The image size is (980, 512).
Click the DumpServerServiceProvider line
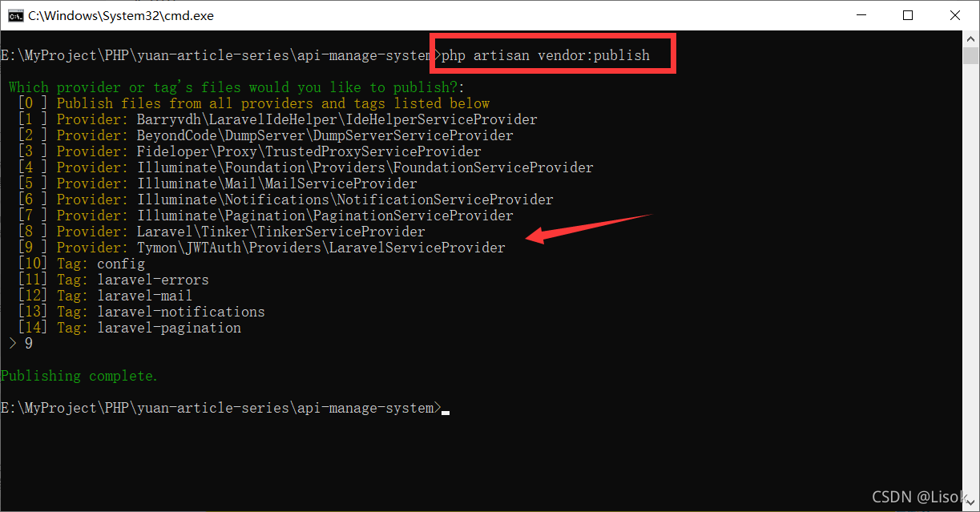click(x=265, y=135)
